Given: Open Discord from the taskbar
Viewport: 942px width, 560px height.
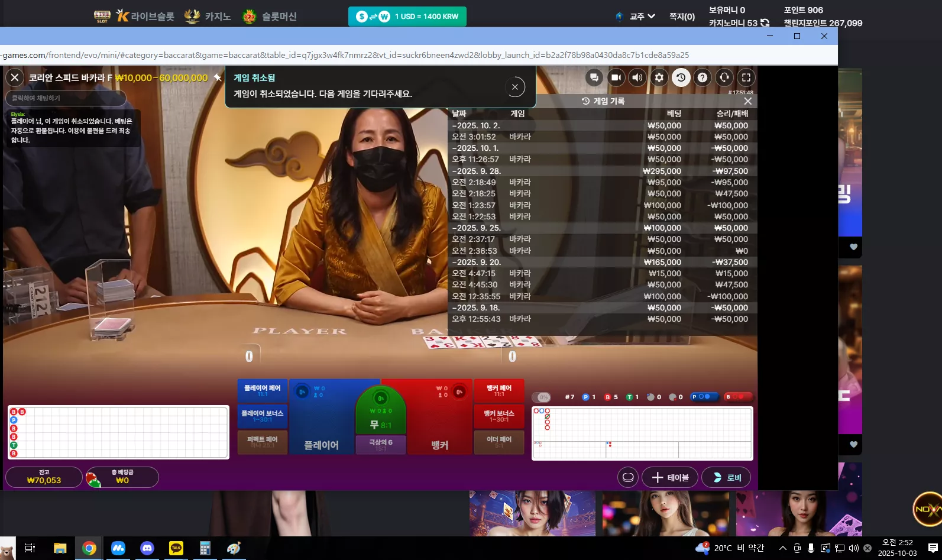Looking at the screenshot, I should [x=147, y=548].
